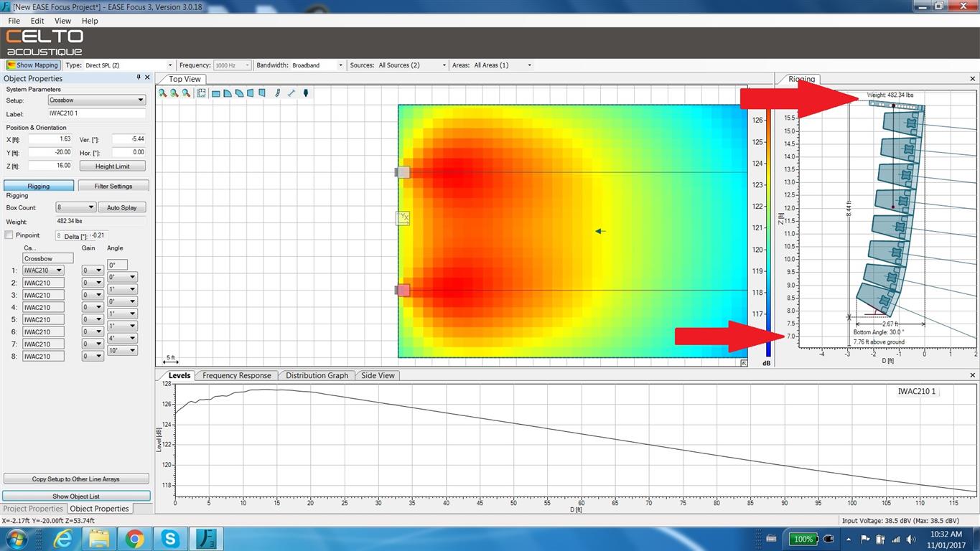Open Skype from the taskbar
The height and width of the screenshot is (551, 980).
click(x=170, y=539)
